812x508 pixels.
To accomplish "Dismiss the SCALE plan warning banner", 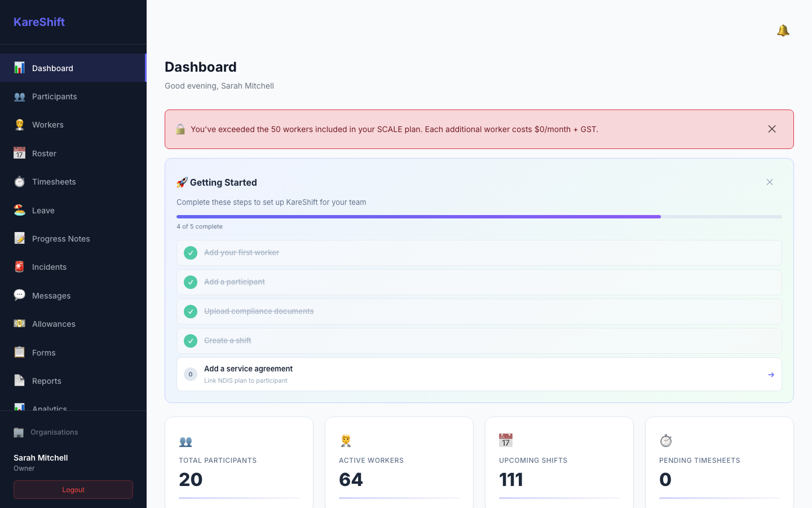I will click(x=772, y=129).
